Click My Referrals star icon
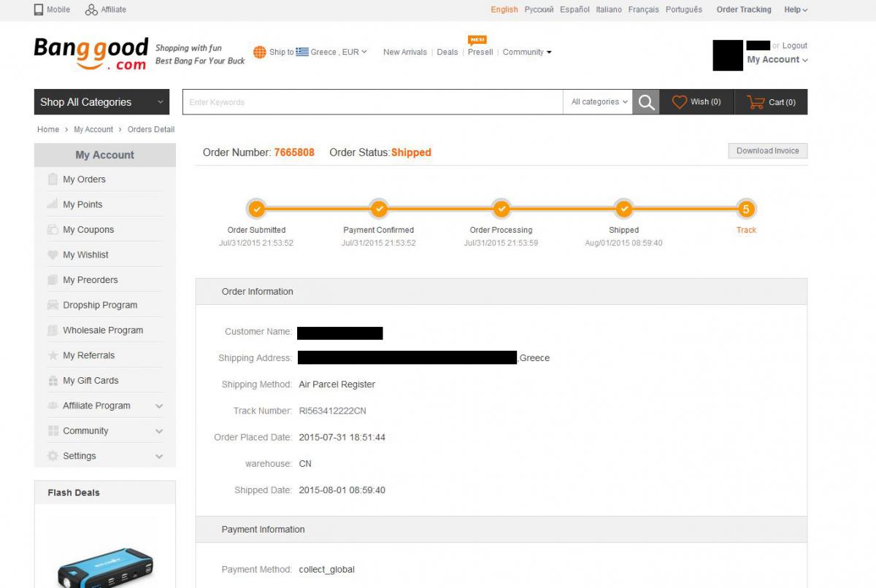 pyautogui.click(x=53, y=355)
